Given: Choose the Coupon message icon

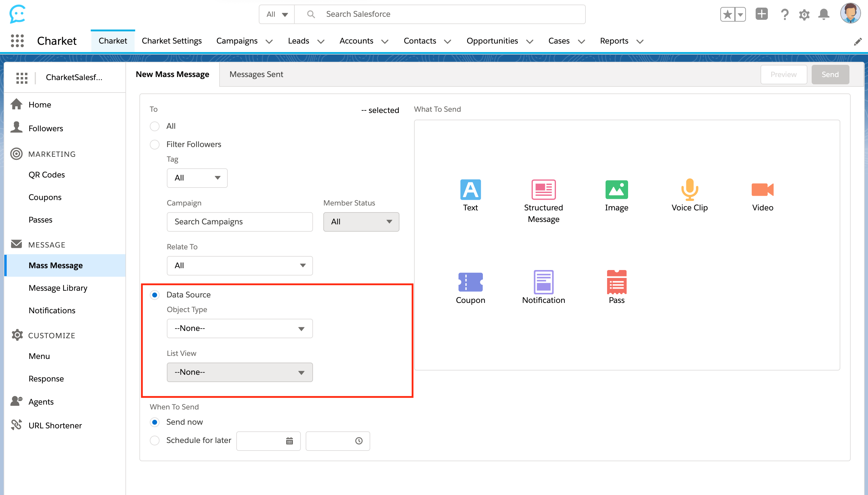Looking at the screenshot, I should [x=470, y=282].
